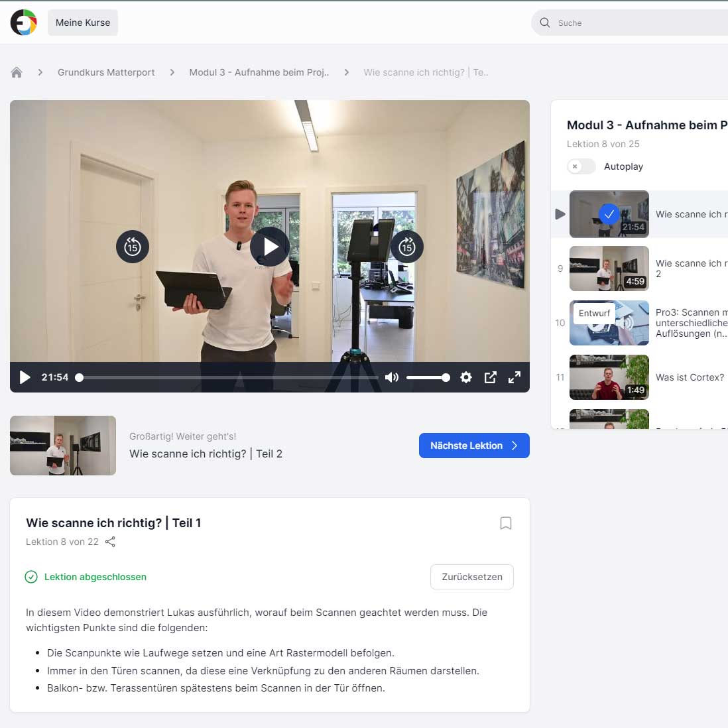Open Meine Kurse menu
The image size is (728, 728).
coord(83,23)
